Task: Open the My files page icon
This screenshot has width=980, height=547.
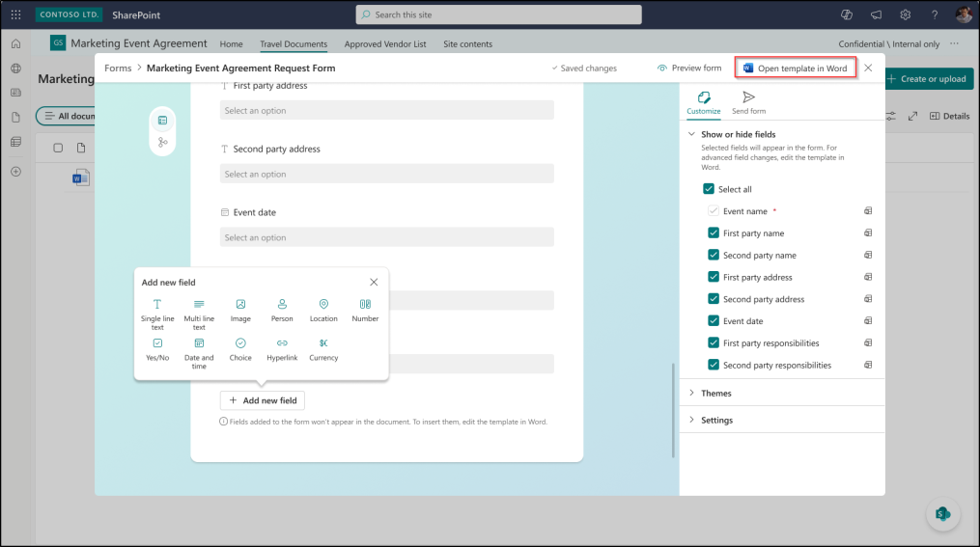Action: 16,118
